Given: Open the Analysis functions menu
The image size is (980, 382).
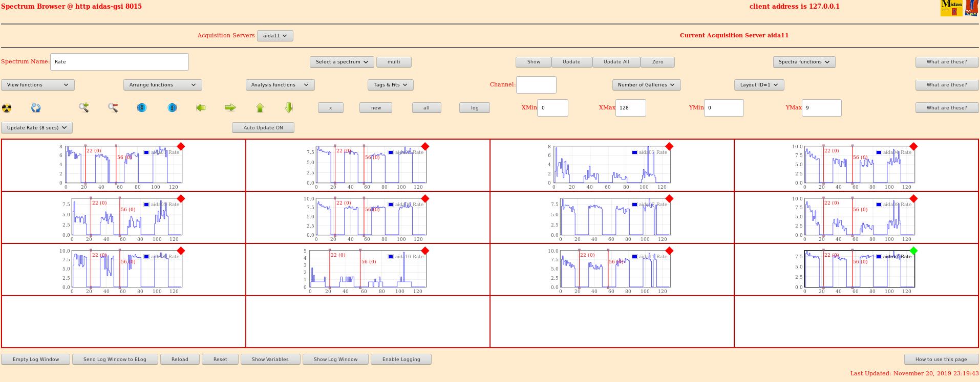Looking at the screenshot, I should click(280, 85).
